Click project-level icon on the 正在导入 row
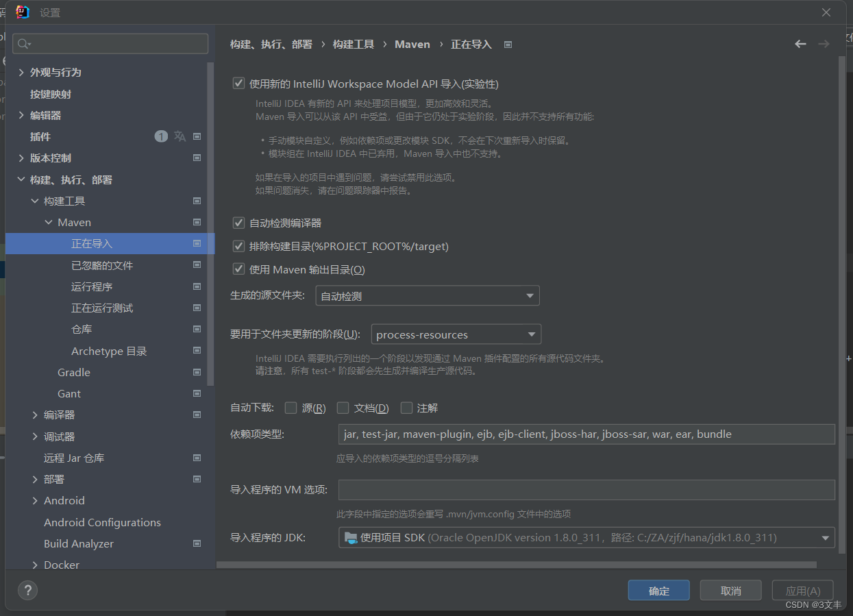 click(197, 243)
